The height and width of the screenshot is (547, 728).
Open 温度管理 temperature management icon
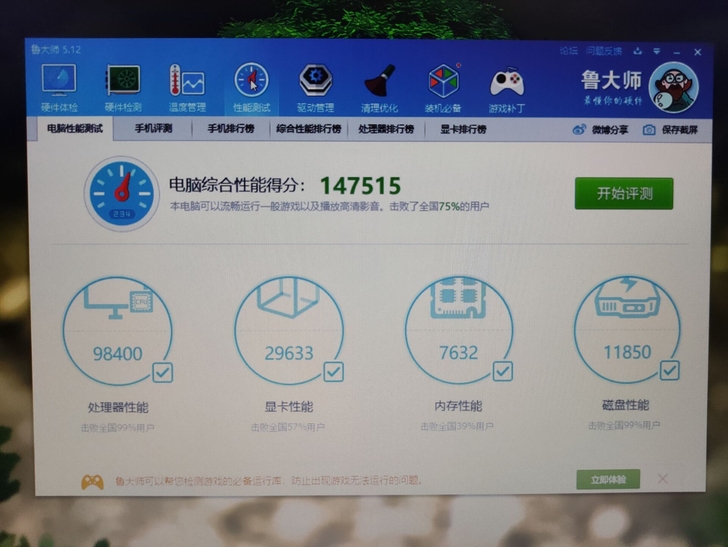(187, 88)
